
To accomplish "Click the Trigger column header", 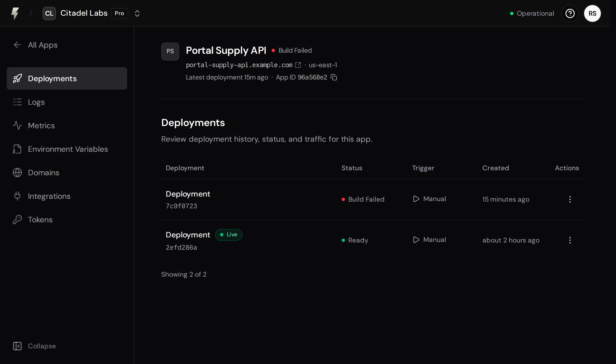I will [423, 168].
